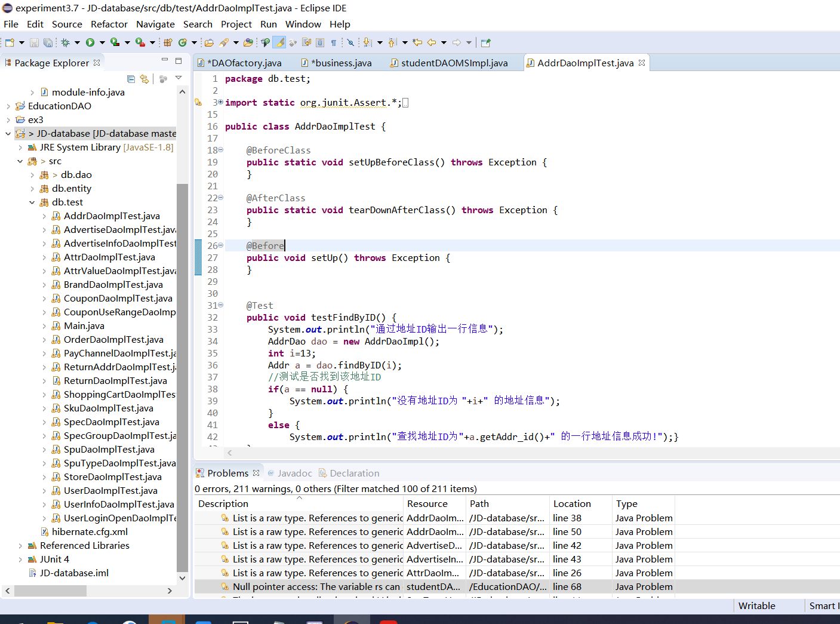
Task: Select hibernate.cfg.xml in Package Explorer
Action: (90, 531)
